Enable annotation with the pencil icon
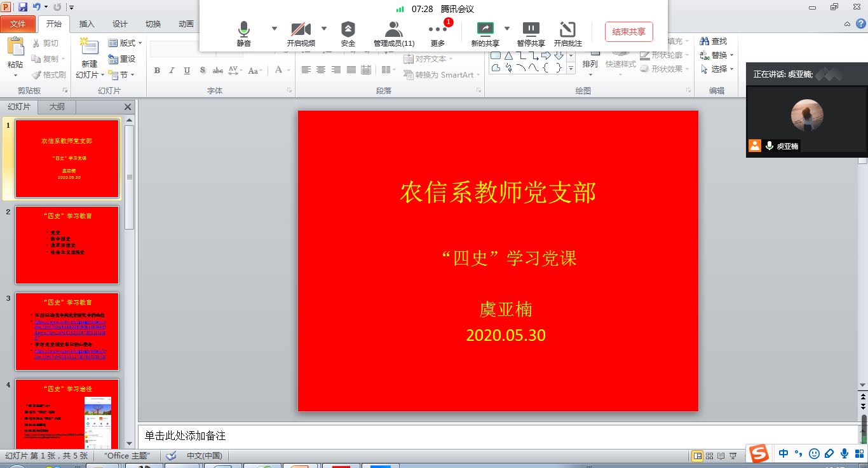 click(567, 33)
